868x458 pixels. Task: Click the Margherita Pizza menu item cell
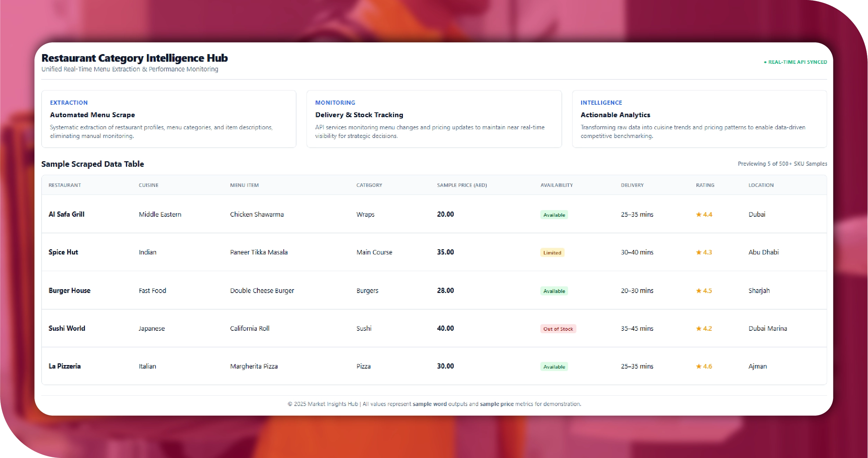254,366
